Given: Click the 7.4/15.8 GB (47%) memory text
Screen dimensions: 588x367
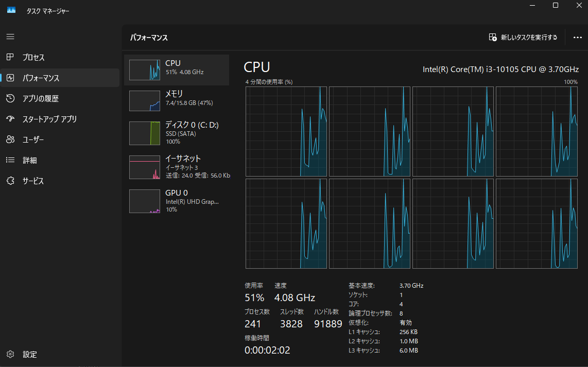Looking at the screenshot, I should 189,103.
